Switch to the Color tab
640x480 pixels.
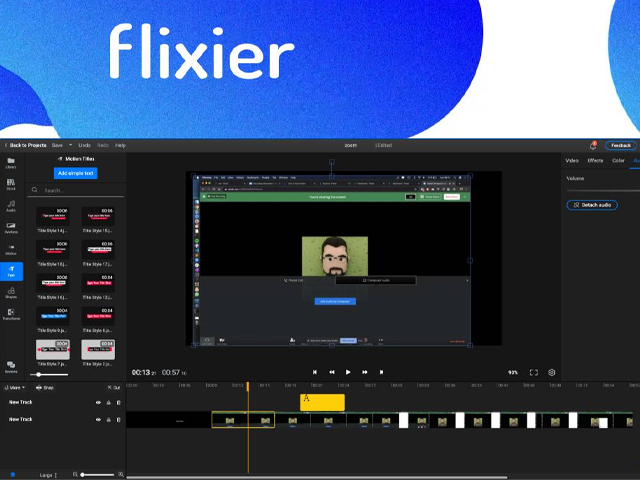point(618,160)
